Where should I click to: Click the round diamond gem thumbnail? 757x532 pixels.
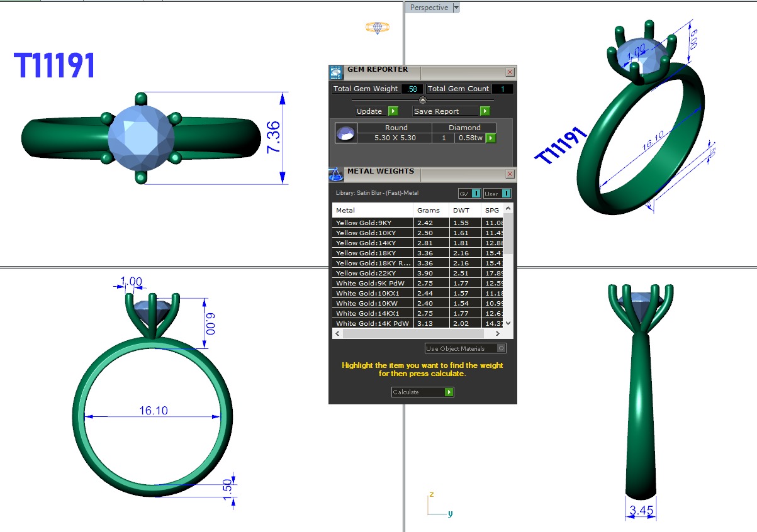click(345, 133)
